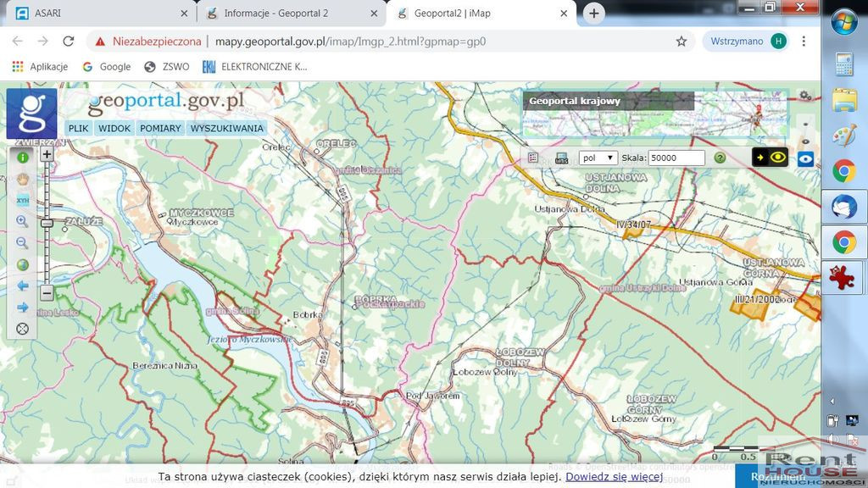868x488 pixels.
Task: Go to previous map view arrow
Action: (x=23, y=286)
